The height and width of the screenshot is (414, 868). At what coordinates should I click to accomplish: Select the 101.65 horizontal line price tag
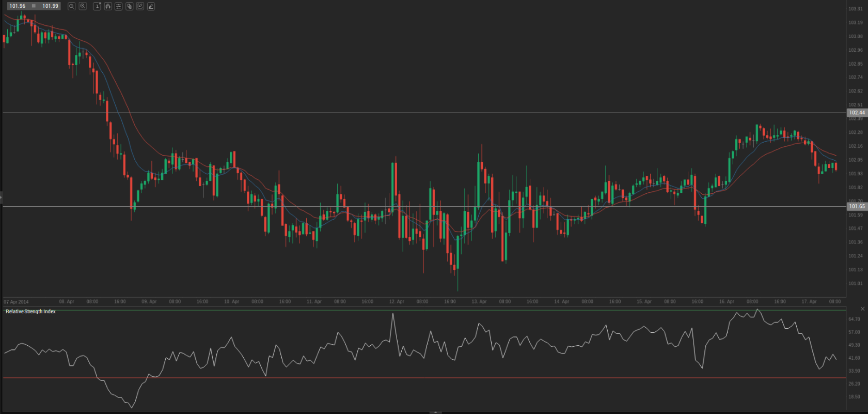point(857,206)
